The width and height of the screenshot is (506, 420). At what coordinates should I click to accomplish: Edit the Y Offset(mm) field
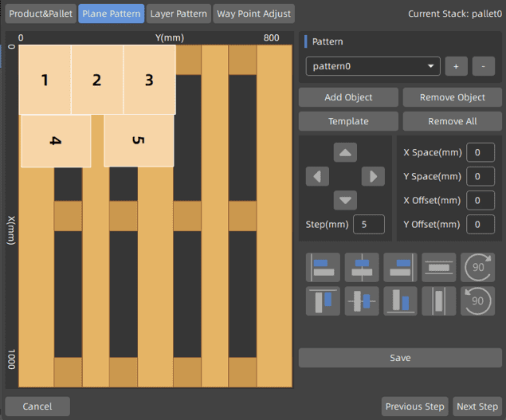(481, 224)
